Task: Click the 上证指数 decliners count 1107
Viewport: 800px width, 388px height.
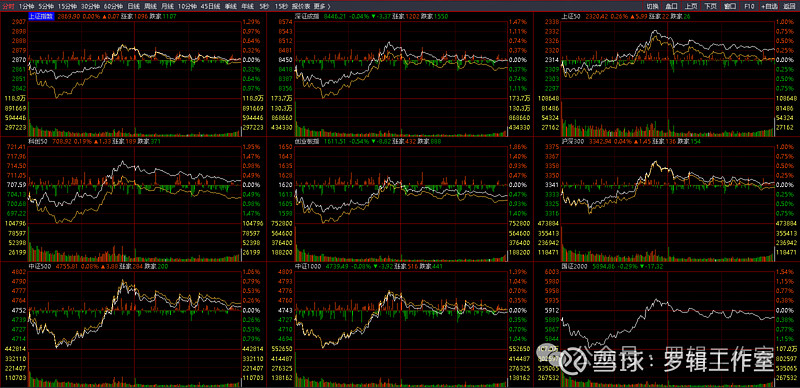Action: click(169, 16)
